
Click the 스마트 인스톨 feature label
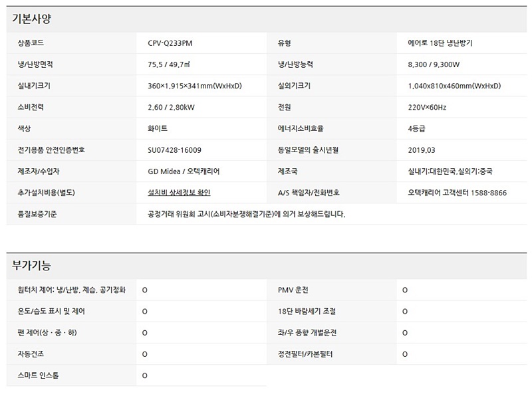[39, 375]
